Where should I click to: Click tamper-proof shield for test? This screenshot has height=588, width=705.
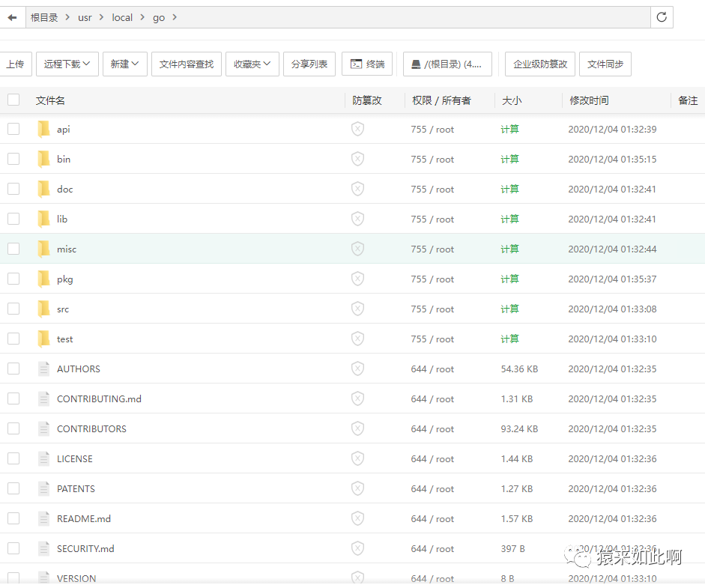(x=357, y=339)
